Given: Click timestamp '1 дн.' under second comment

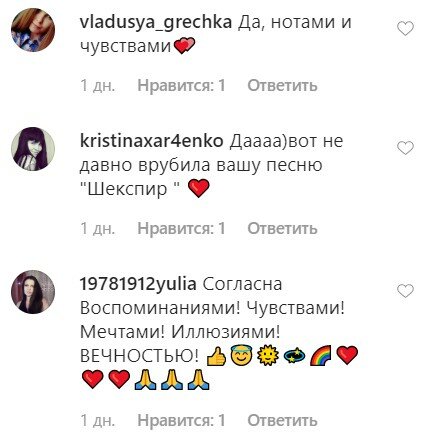Looking at the screenshot, I should pyautogui.click(x=97, y=229).
